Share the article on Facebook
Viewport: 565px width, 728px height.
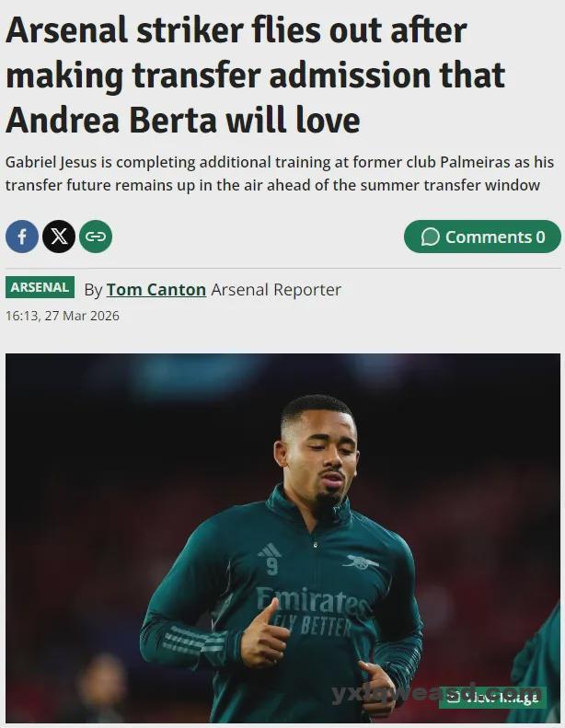22,237
